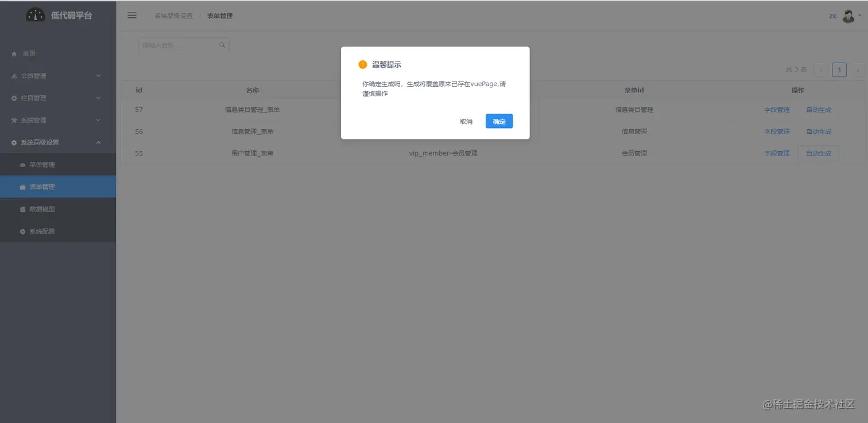
Task: Open 系统高级设置 in the breadcrumb
Action: 172,16
